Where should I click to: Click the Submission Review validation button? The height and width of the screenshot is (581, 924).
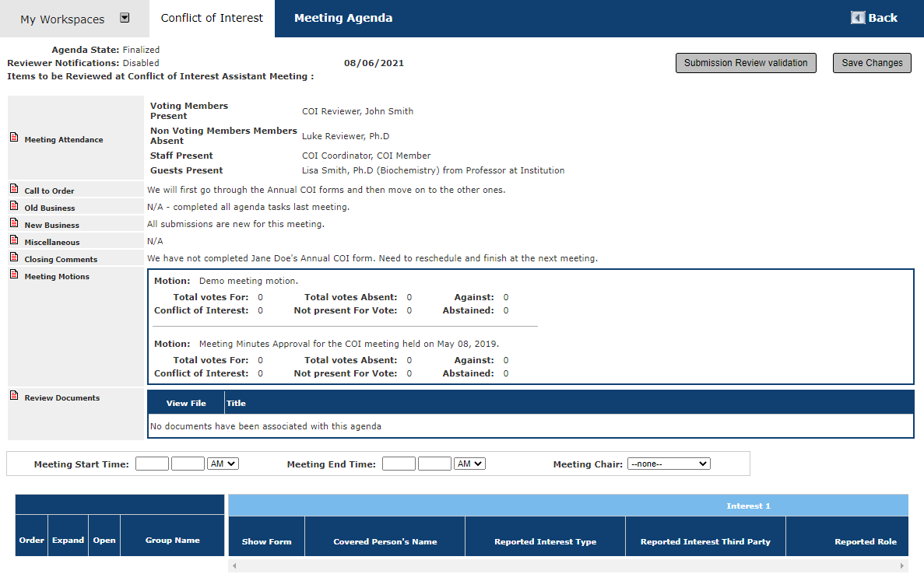pyautogui.click(x=746, y=63)
